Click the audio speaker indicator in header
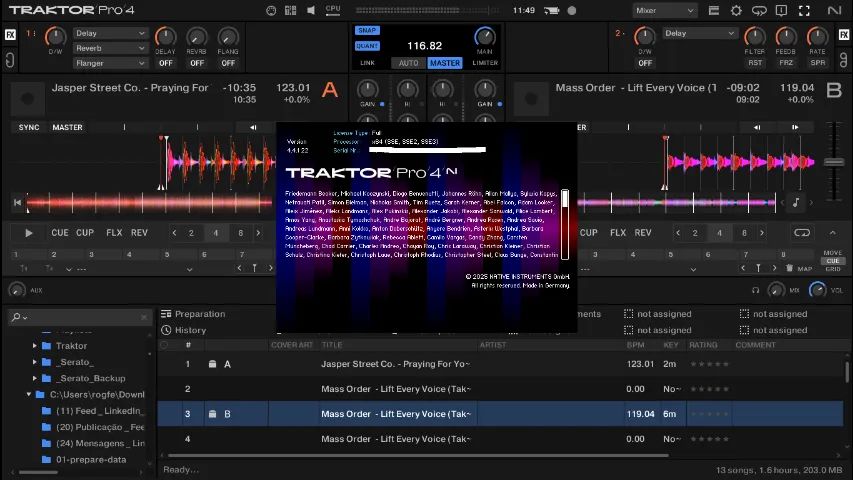Screen dimensions: 853x480 tap(311, 10)
